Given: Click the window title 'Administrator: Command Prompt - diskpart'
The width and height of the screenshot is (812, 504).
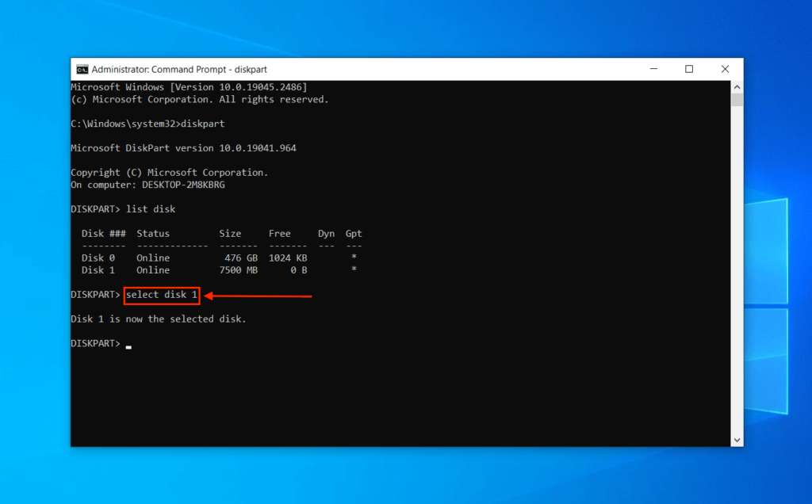Looking at the screenshot, I should coord(179,69).
